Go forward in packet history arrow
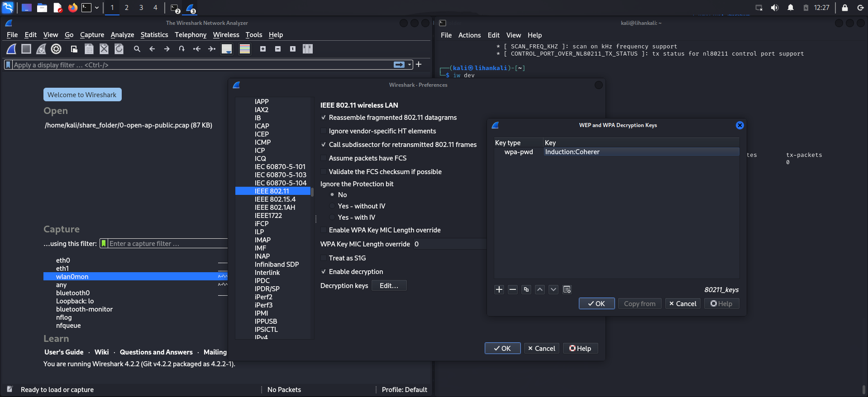Image resolution: width=868 pixels, height=397 pixels. (167, 49)
